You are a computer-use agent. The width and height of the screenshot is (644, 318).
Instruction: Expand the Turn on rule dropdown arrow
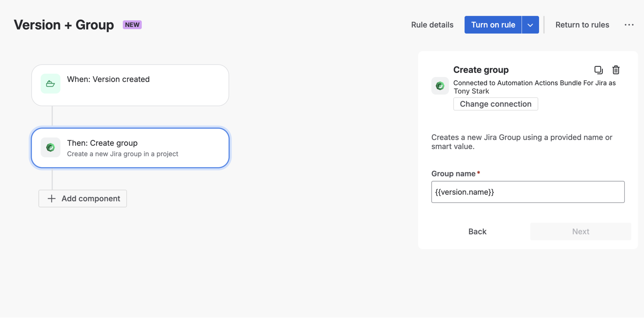[530, 25]
